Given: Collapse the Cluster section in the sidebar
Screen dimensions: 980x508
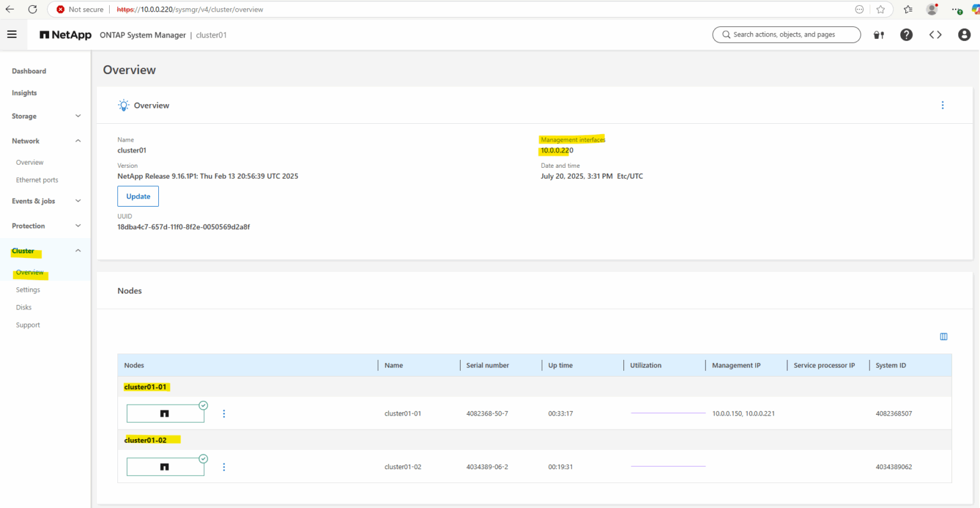Looking at the screenshot, I should point(78,250).
